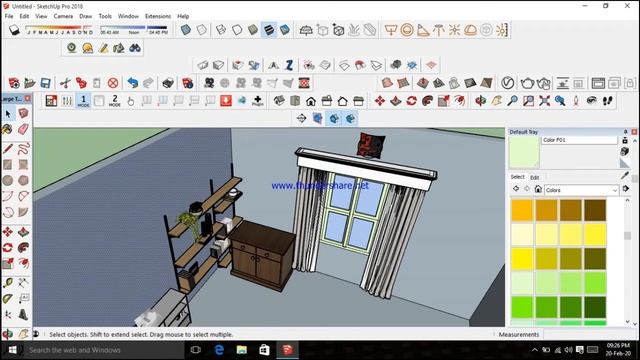
Task: Close the Large Tool Set panel
Action: click(27, 98)
